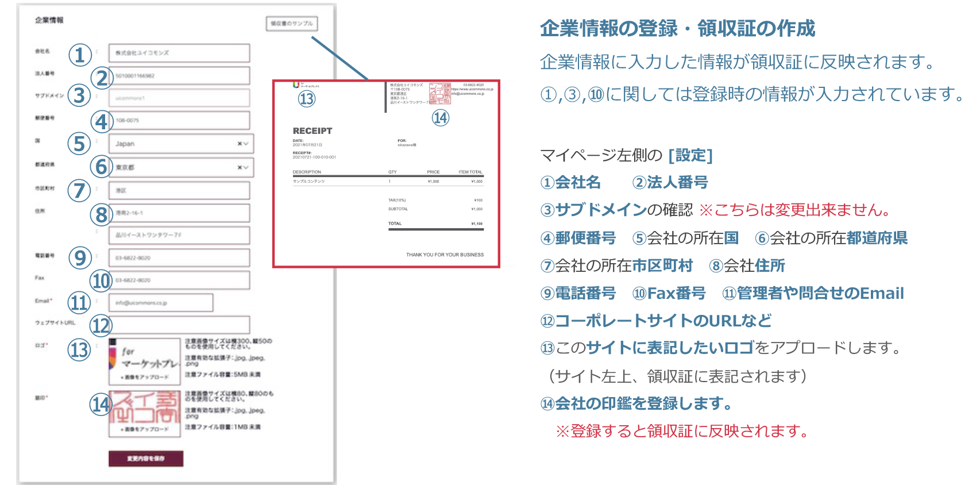Clear the 東京都 selection with the x icon
This screenshot has height=485, width=980.
[x=240, y=167]
